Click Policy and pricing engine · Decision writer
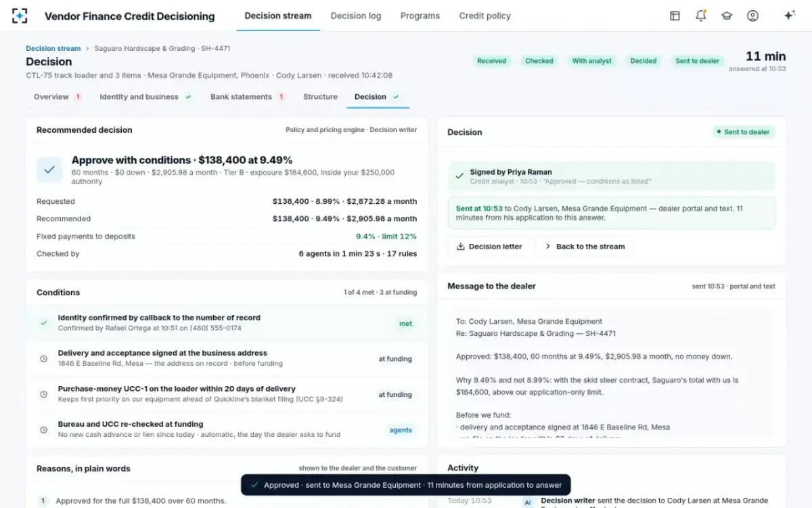Viewport: 812px width, 508px height. (x=351, y=130)
